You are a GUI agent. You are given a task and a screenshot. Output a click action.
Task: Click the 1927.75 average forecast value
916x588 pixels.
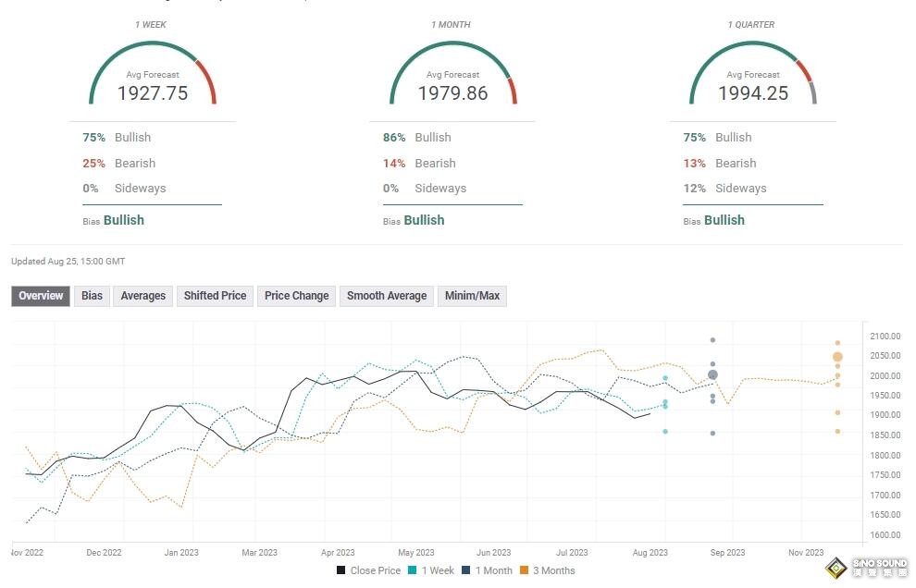153,93
